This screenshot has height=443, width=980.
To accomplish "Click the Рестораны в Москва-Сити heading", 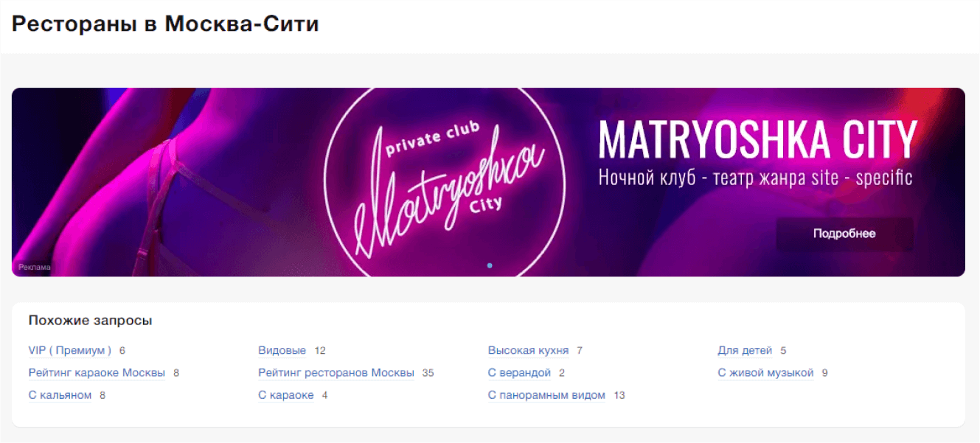I will coord(165,24).
